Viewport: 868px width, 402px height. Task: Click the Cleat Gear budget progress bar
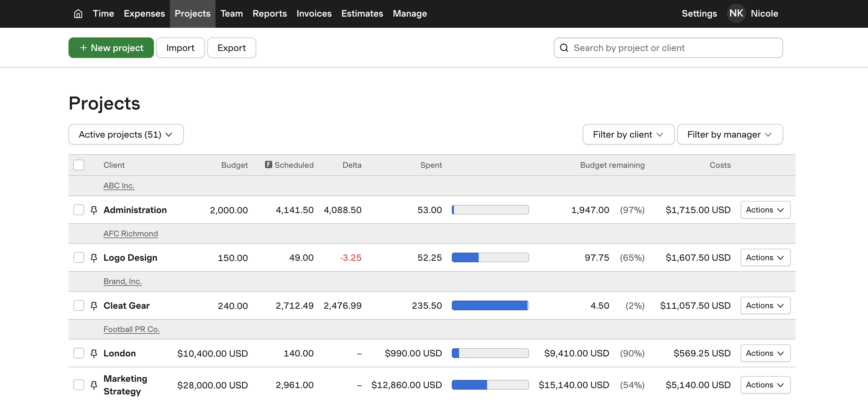click(x=490, y=306)
